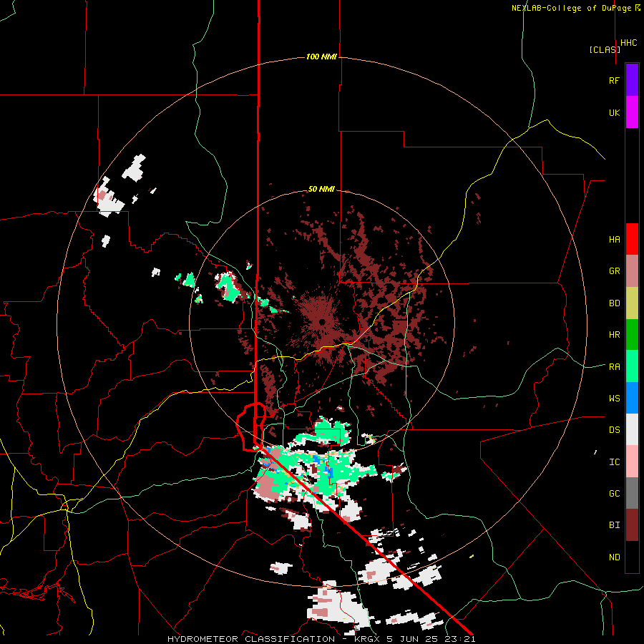Screen dimensions: 644x644
Task: Click the HR green legend swatch
Action: (632, 335)
